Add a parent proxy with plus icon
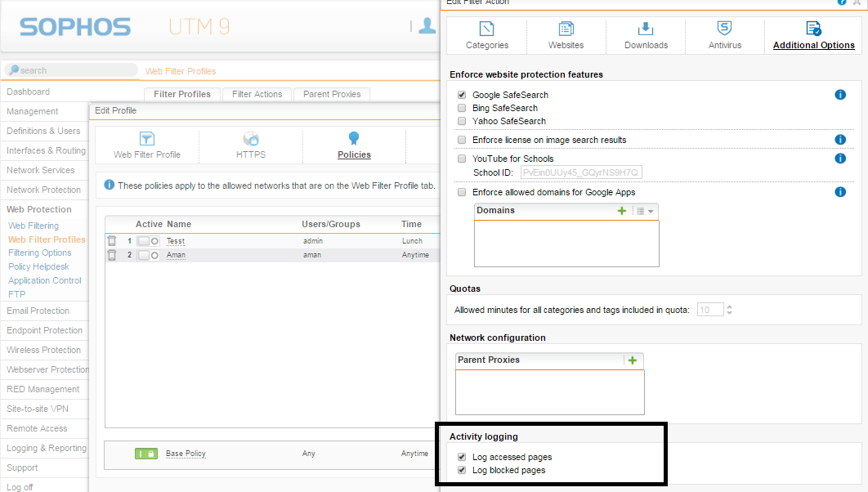The image size is (868, 492). tap(632, 360)
